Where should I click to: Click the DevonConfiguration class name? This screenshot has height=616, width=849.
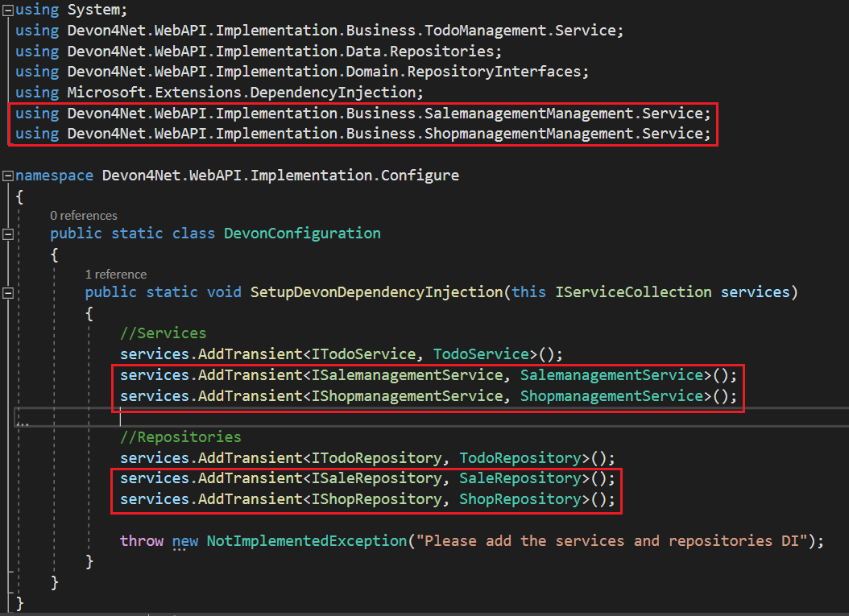[301, 234]
